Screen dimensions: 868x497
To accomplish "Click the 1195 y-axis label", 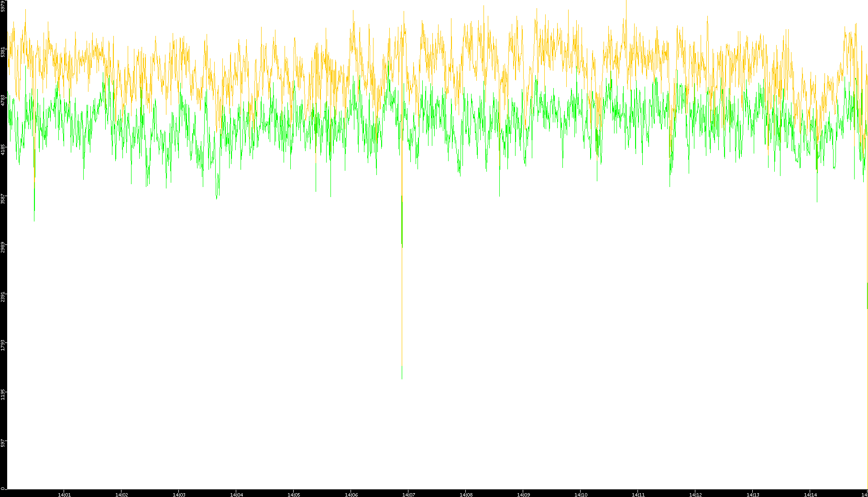I will 3,395.
